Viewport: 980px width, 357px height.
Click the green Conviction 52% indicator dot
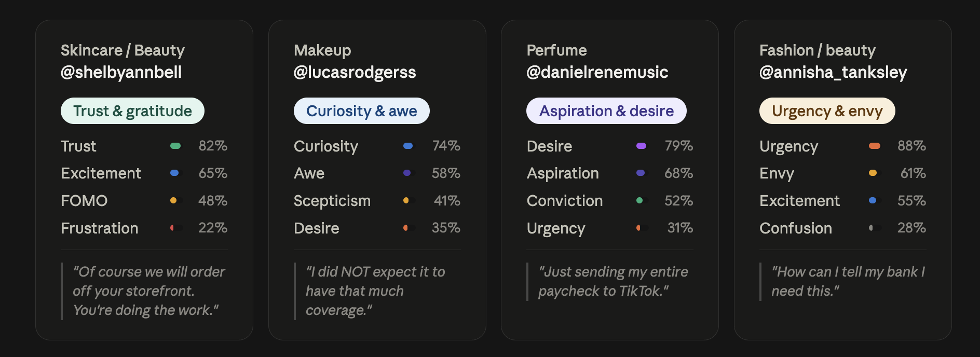(639, 200)
